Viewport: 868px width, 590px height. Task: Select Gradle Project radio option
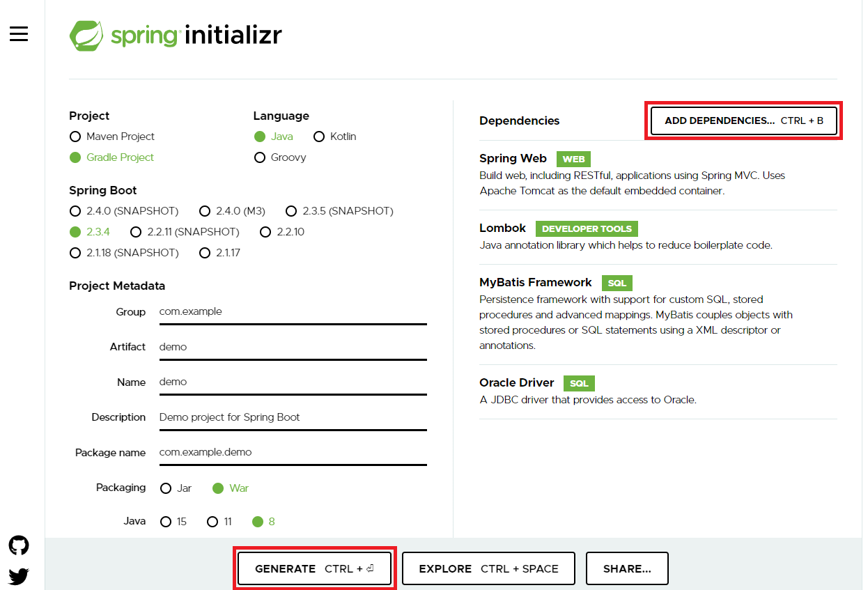(x=111, y=157)
